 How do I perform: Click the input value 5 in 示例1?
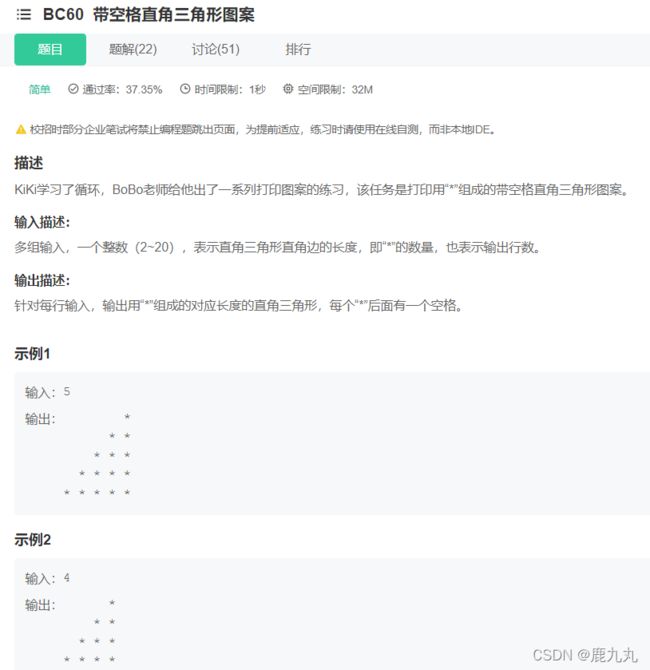pos(66,392)
